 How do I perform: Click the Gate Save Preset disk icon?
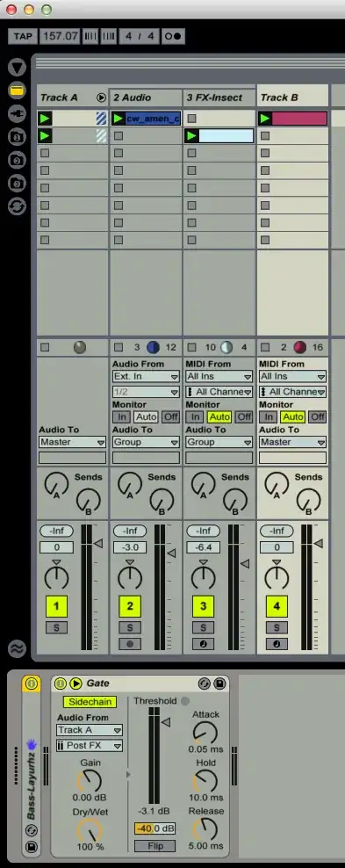click(219, 684)
